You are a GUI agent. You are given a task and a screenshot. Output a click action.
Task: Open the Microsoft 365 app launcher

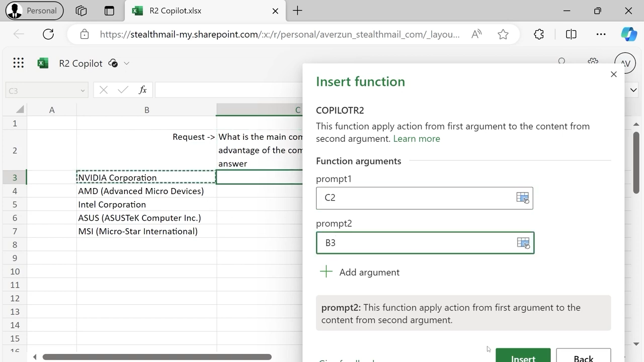[x=19, y=63]
